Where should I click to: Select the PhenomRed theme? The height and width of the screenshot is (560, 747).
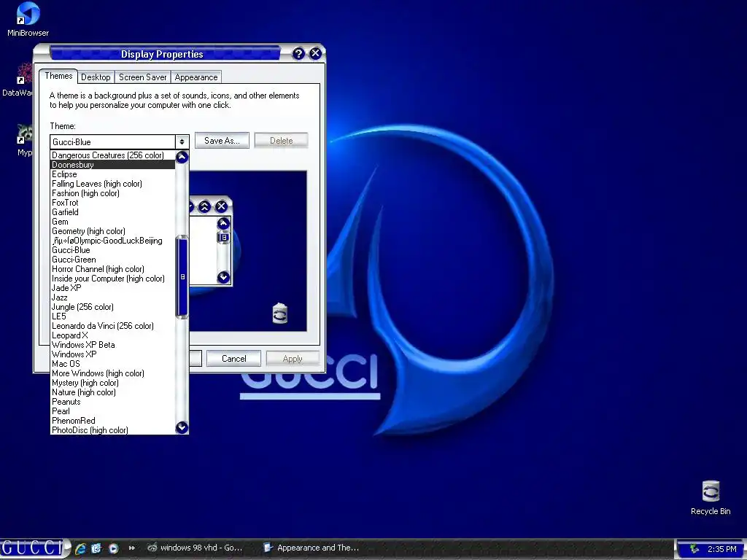tap(113, 421)
